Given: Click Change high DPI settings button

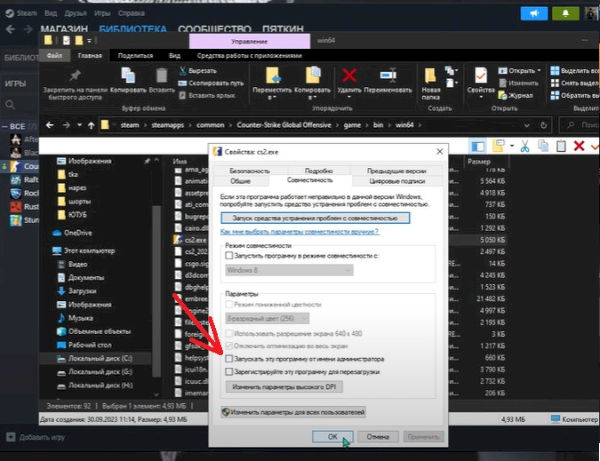Looking at the screenshot, I should (x=284, y=387).
